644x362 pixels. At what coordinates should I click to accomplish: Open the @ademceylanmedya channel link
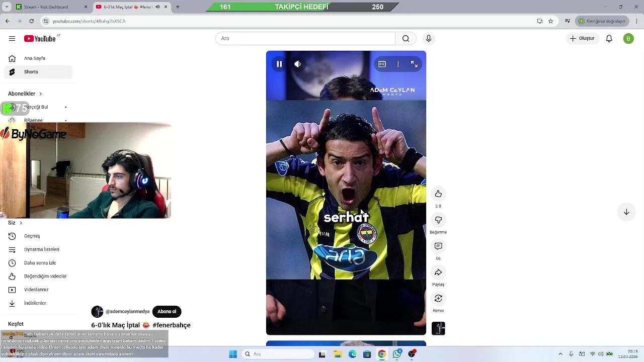coord(127,312)
